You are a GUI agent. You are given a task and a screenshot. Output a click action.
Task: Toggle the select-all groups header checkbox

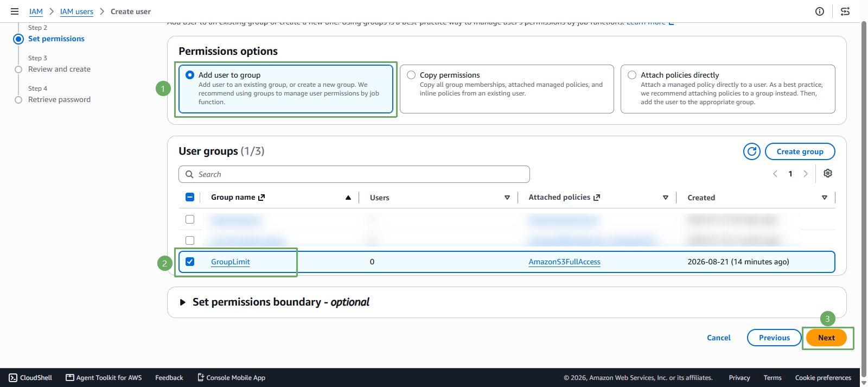click(190, 197)
